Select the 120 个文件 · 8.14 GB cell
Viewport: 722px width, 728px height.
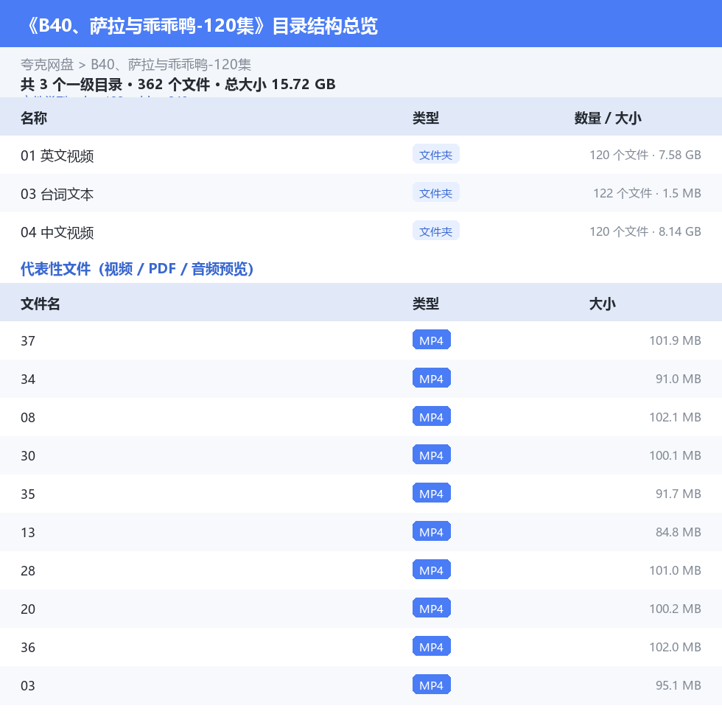645,231
